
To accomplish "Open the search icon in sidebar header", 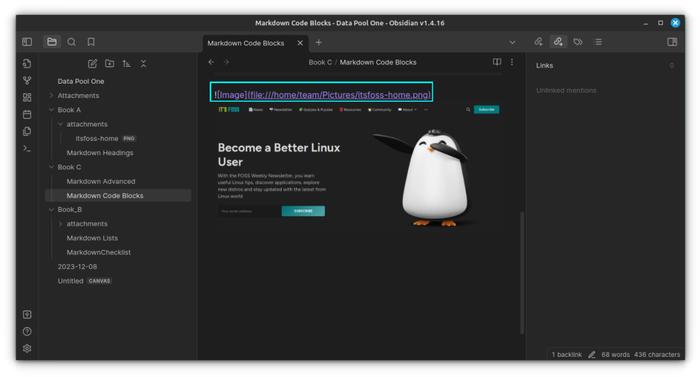I will (x=71, y=42).
